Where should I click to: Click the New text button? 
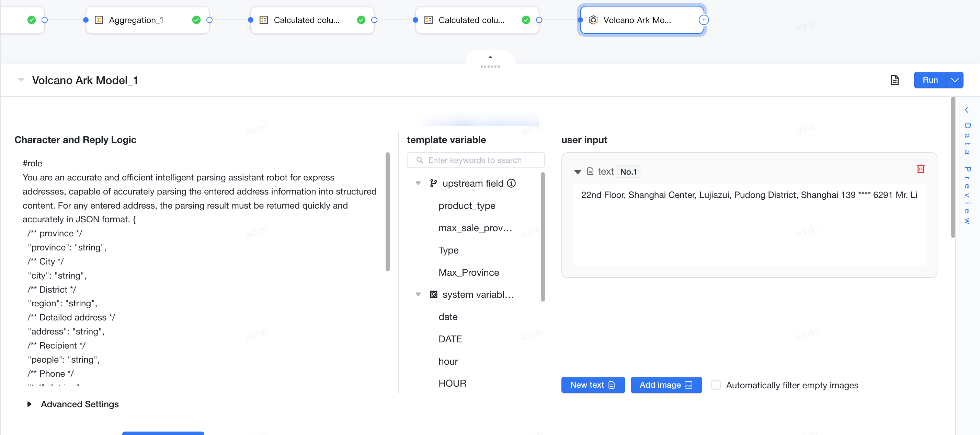(x=593, y=385)
